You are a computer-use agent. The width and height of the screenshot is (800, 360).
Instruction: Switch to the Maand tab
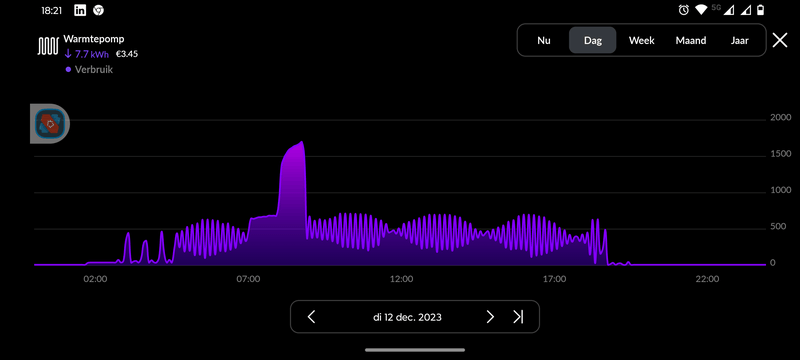coord(691,40)
